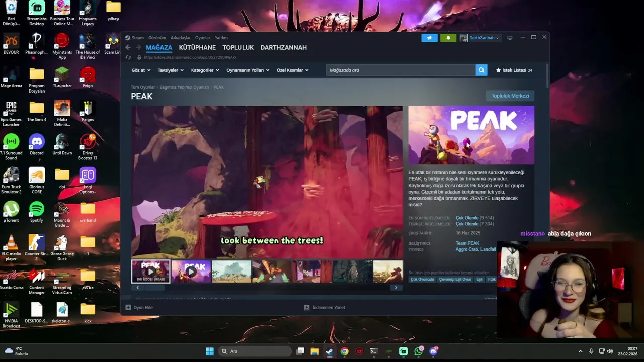Open the Görünüm menu
Viewport: 644px width, 362px height.
tap(157, 38)
